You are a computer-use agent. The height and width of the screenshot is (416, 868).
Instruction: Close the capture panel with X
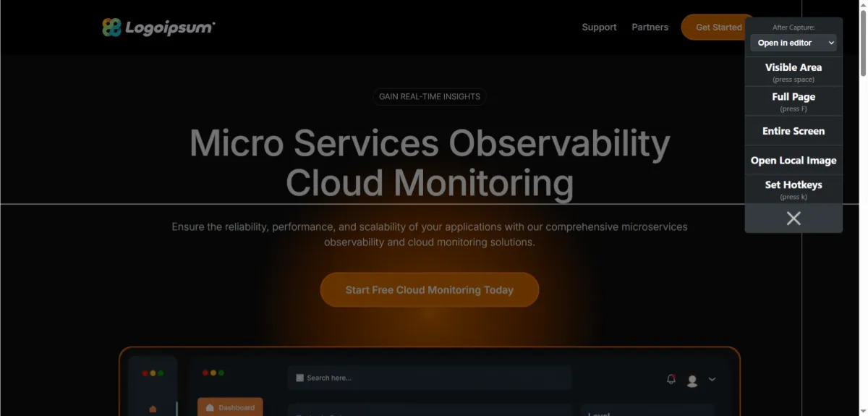tap(793, 218)
